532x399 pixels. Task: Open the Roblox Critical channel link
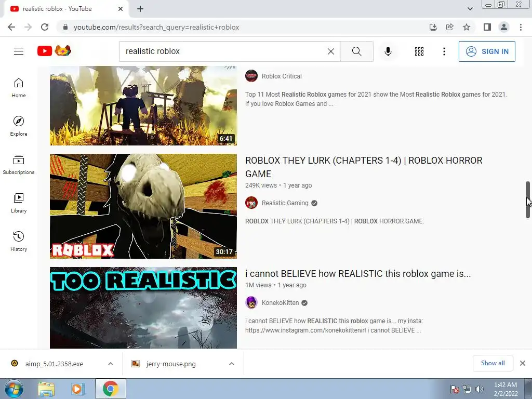[282, 76]
